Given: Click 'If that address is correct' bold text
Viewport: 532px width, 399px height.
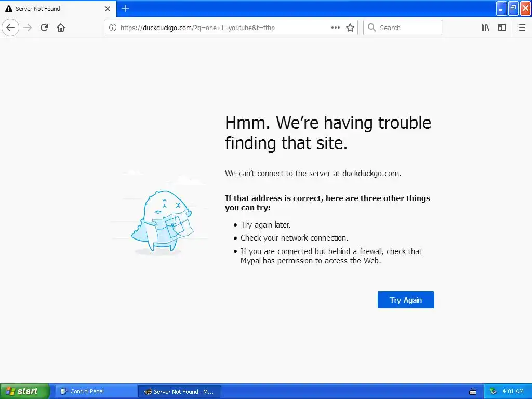Looking at the screenshot, I should 327,203.
